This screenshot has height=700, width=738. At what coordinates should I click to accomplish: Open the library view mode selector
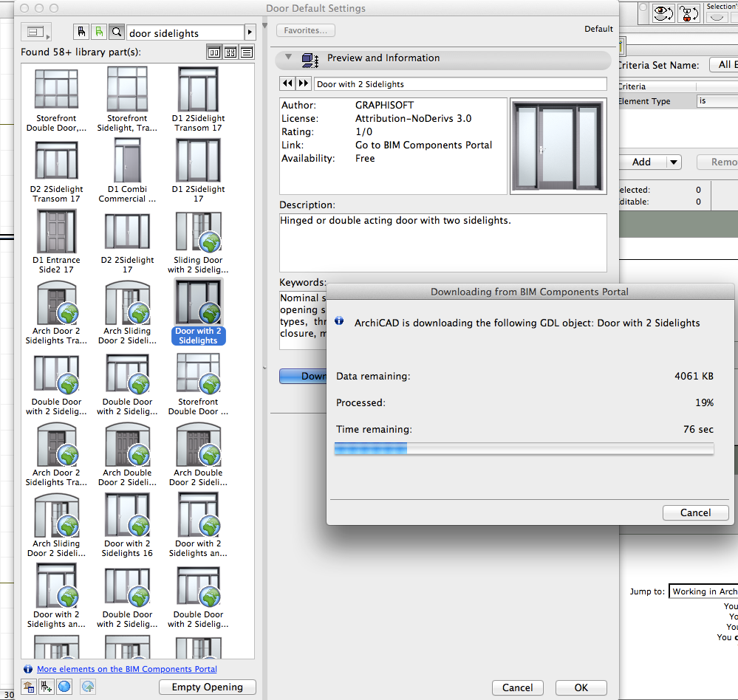[x=35, y=32]
